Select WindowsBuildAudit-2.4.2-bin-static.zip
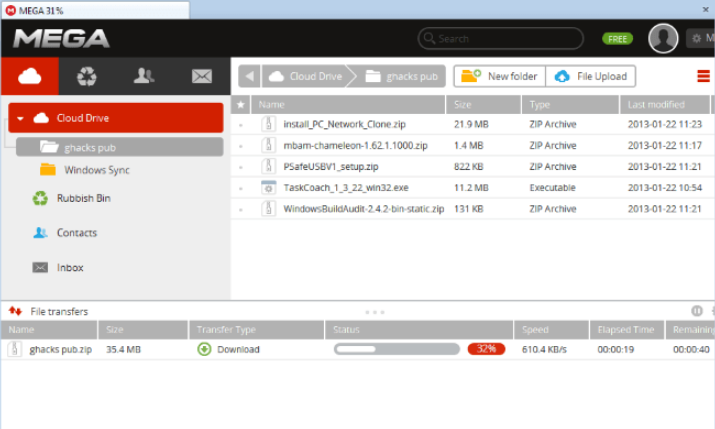The height and width of the screenshot is (429, 715). point(363,209)
